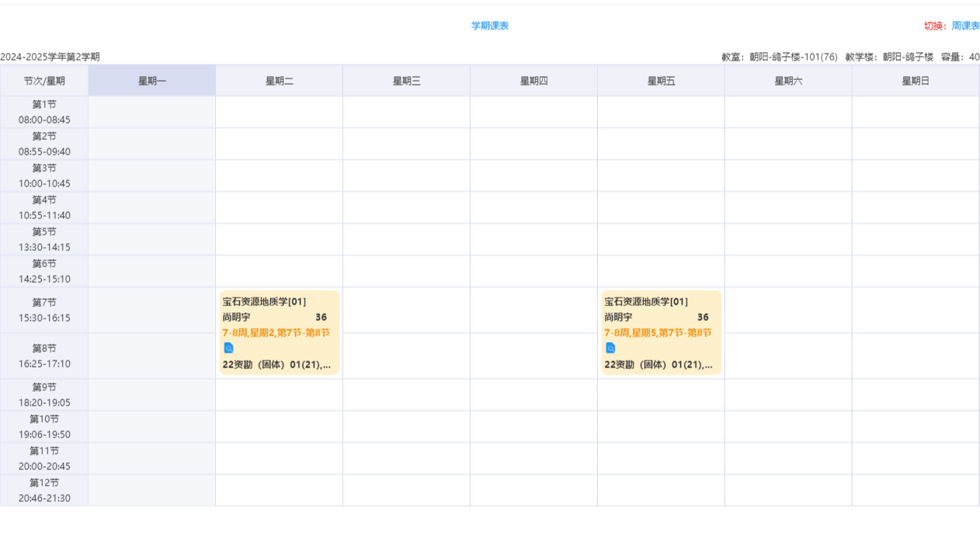The image size is (980, 533).
Task: Click the 星期四 column header
Action: pos(533,81)
